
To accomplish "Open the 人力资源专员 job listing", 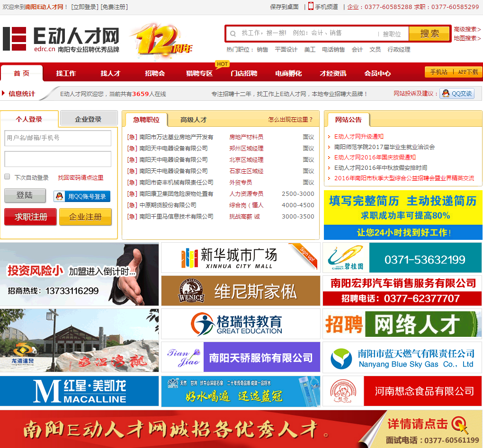I will pyautogui.click(x=246, y=194).
